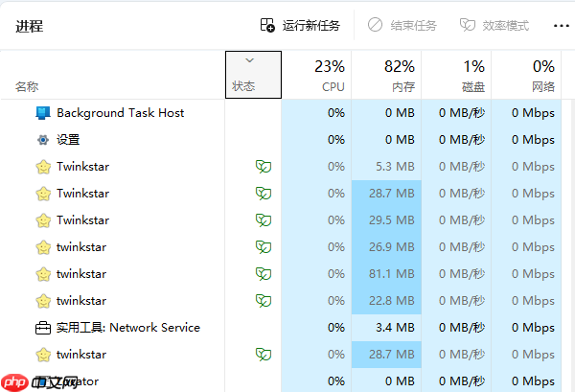Image resolution: width=575 pixels, height=392 pixels.
Task: Click the chevron above the 状态 column
Action: point(250,60)
